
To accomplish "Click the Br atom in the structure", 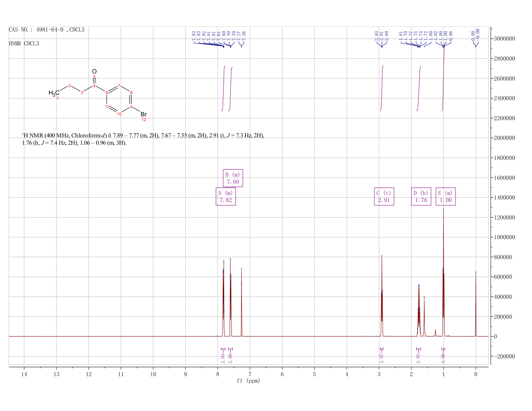I will pos(144,114).
